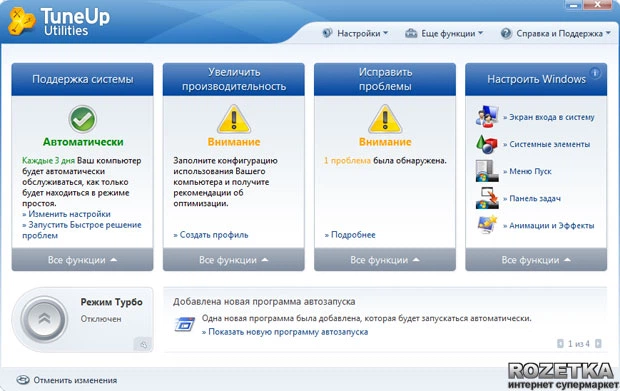Select the Поддержка системы header tab
Screen dimensions: 620x391
82,79
